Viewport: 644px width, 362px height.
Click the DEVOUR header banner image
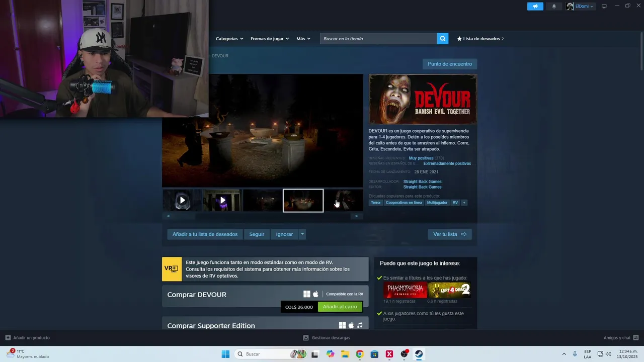coord(423,99)
